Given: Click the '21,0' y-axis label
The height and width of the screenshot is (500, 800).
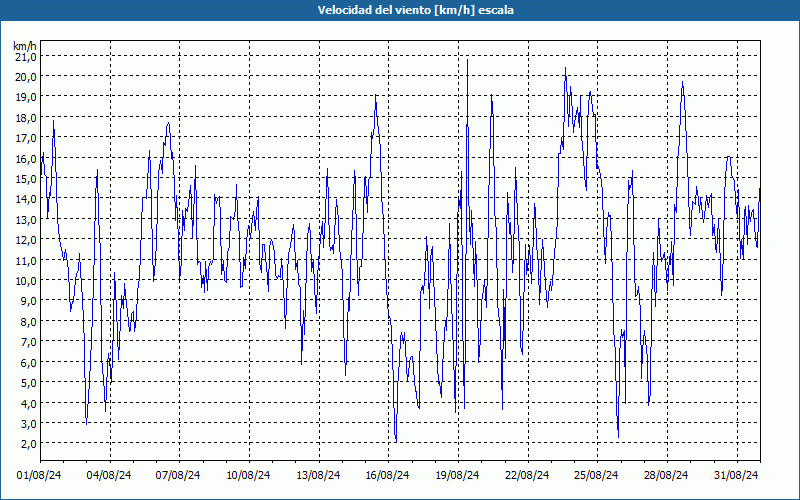Looking at the screenshot, I should (x=26, y=57).
